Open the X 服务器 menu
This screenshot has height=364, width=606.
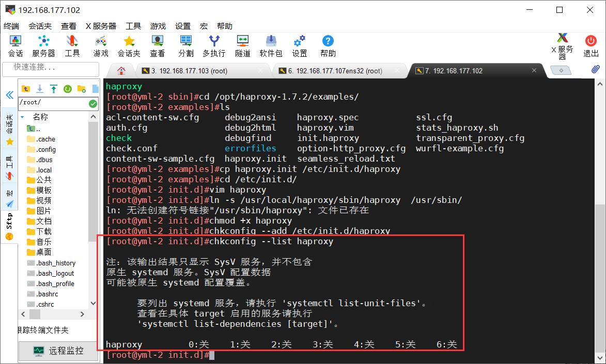(x=101, y=26)
